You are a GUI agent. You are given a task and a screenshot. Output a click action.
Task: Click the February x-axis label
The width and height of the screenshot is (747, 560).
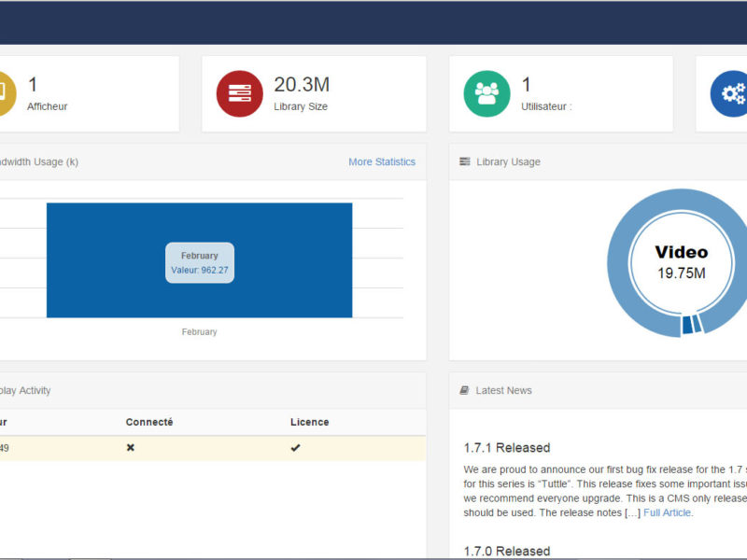[x=199, y=332]
